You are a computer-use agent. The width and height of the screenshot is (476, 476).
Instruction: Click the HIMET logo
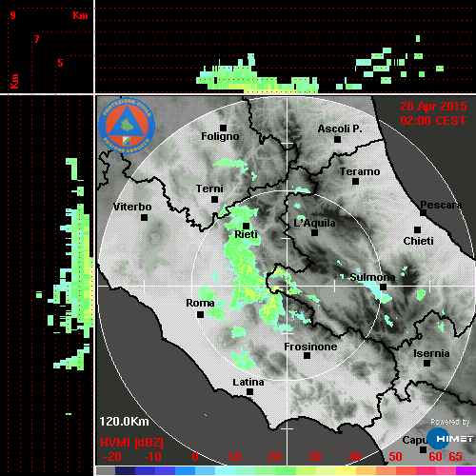(x=450, y=439)
